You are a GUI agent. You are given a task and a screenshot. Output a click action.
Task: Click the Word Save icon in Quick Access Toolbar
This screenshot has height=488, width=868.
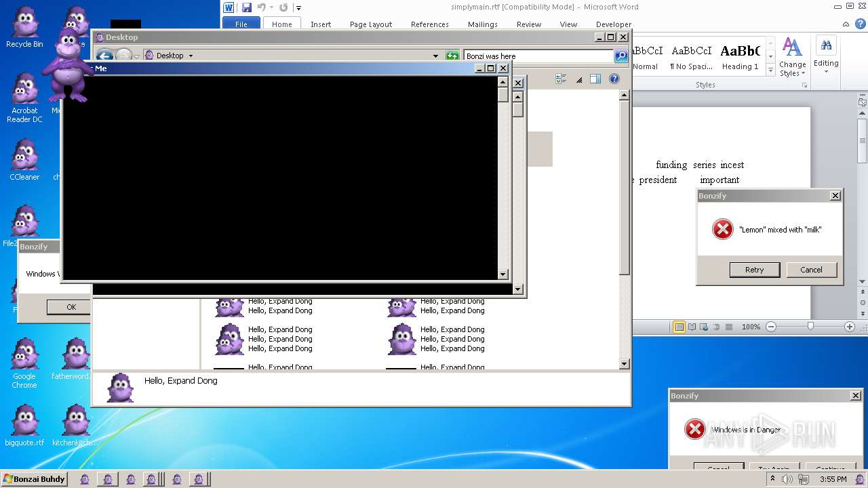point(247,7)
